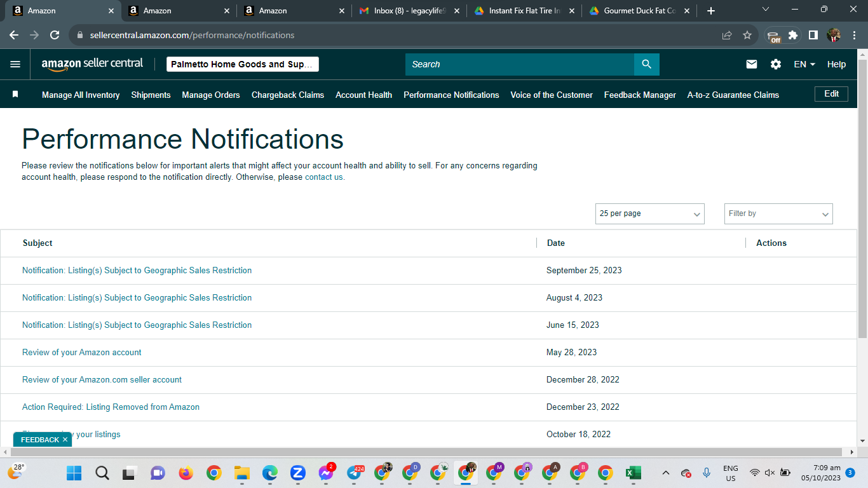The image size is (868, 488).
Task: Close the Inbox (8) Gmail tab
Action: click(x=456, y=11)
